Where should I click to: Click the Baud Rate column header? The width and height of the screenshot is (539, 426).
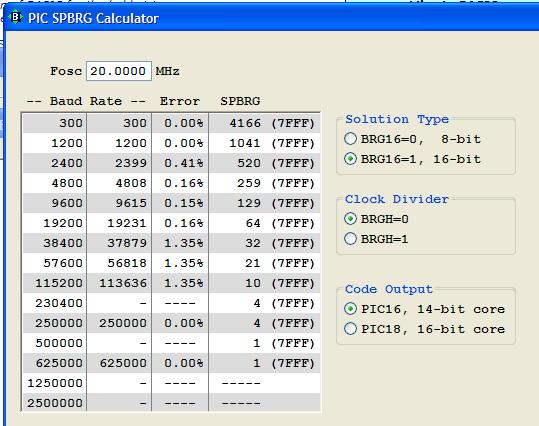(x=86, y=101)
